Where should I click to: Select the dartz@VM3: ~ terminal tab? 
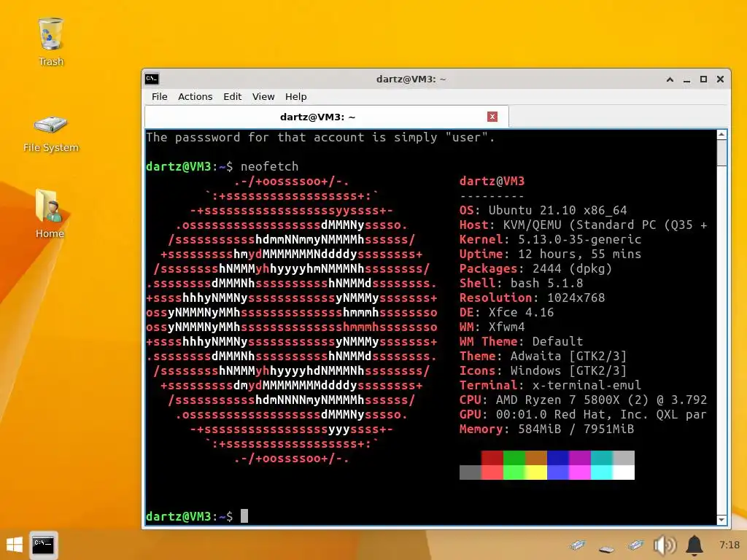327,117
